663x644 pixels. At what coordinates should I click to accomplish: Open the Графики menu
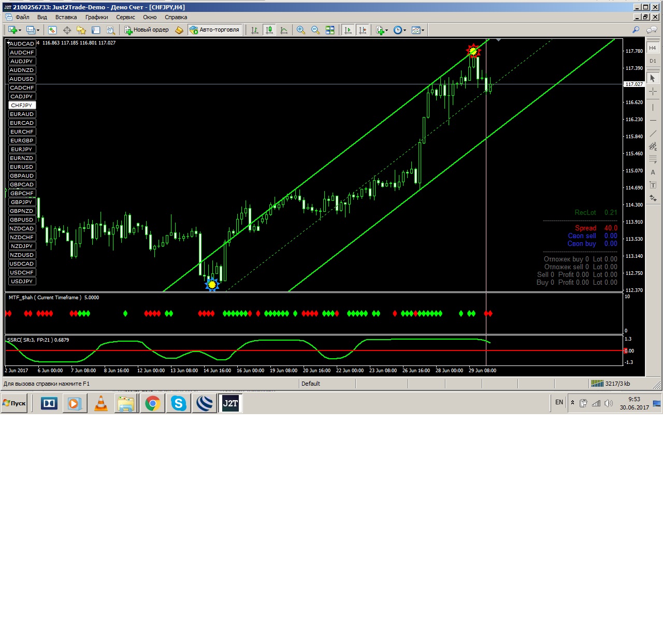pyautogui.click(x=97, y=17)
